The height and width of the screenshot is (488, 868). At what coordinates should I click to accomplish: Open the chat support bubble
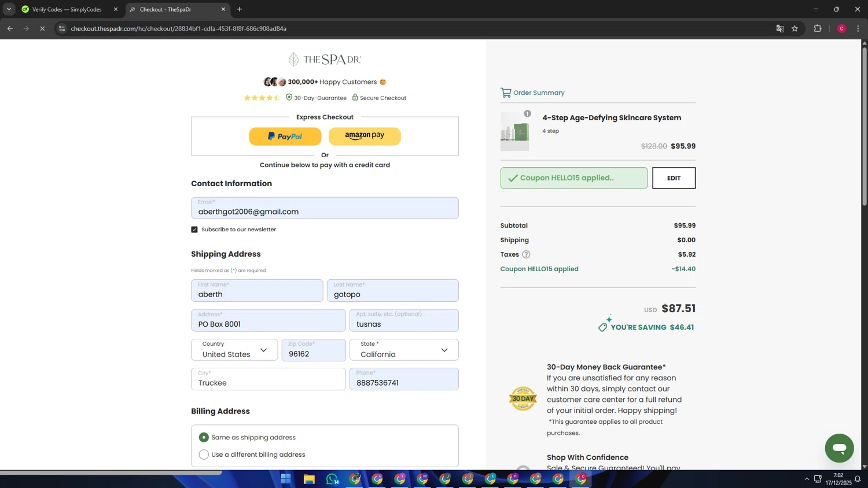839,448
